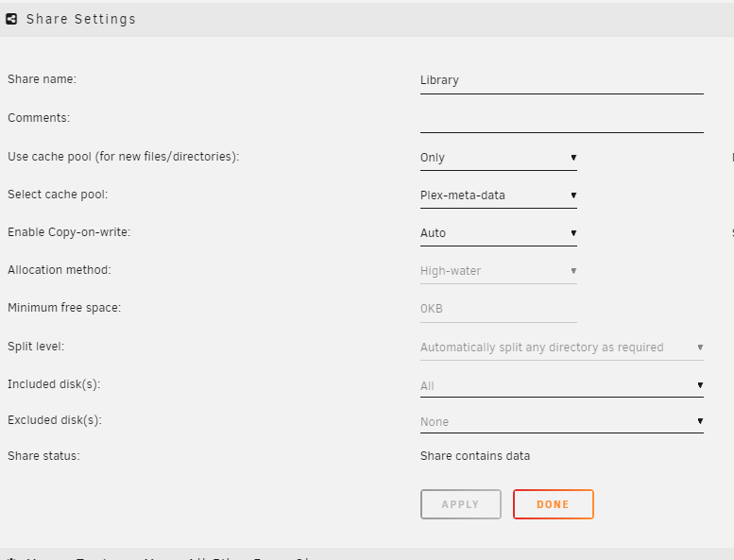
Task: Click the APPLY button
Action: click(461, 504)
